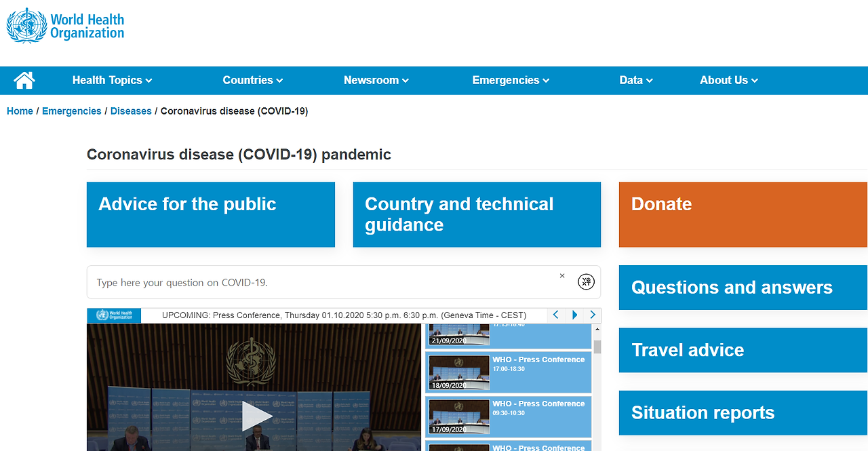Expand the Data menu
This screenshot has width=868, height=451.
point(636,80)
